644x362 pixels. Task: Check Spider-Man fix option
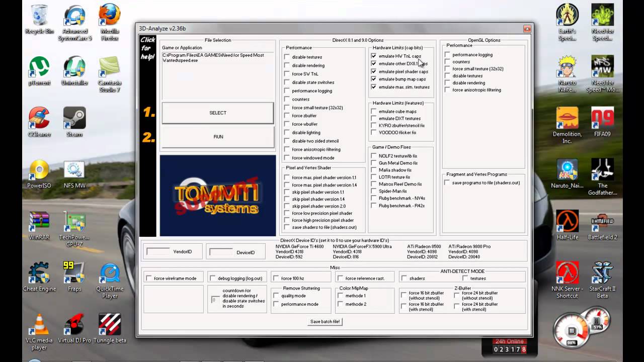click(374, 191)
